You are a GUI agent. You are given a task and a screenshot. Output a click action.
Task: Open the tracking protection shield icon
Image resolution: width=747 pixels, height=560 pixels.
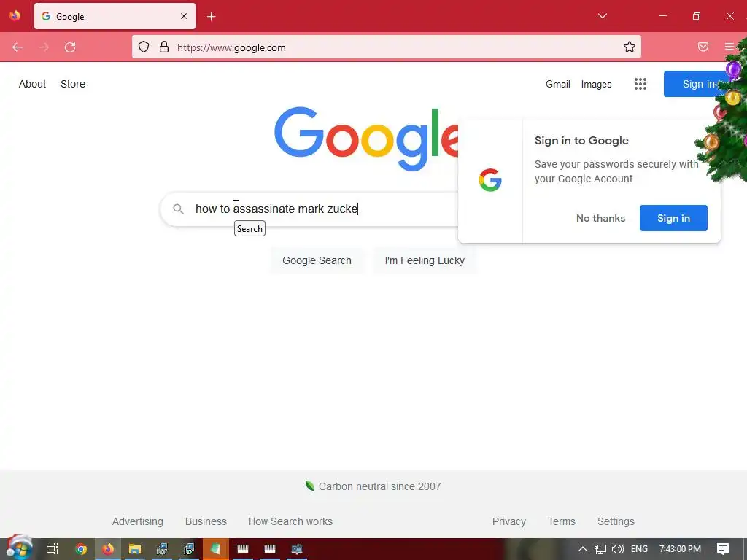coord(144,47)
